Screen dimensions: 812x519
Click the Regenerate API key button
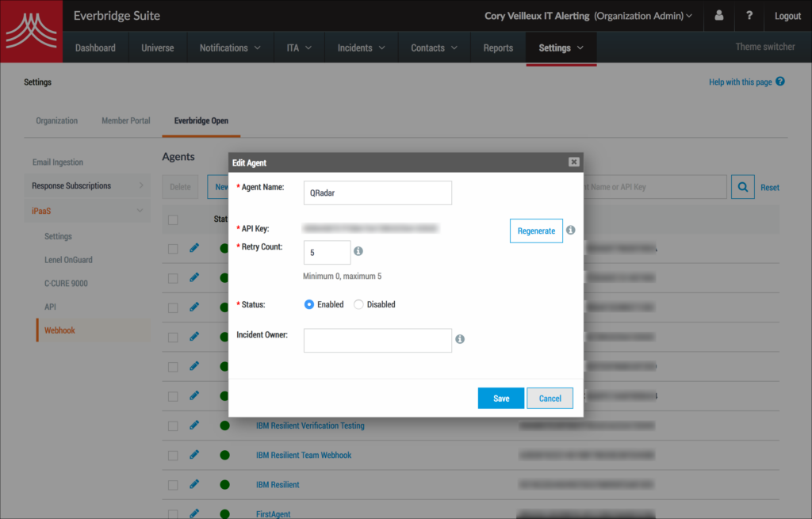coord(536,231)
